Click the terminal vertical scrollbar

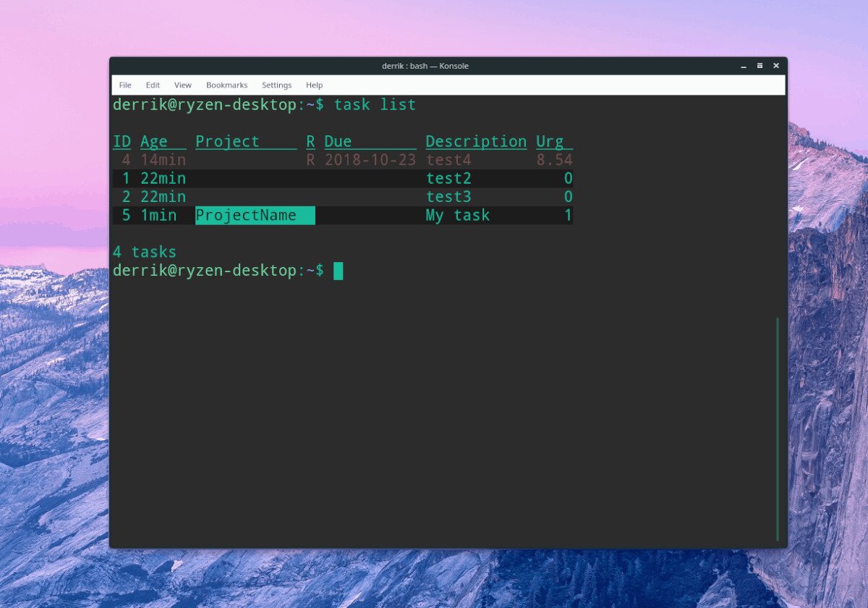pyautogui.click(x=778, y=428)
